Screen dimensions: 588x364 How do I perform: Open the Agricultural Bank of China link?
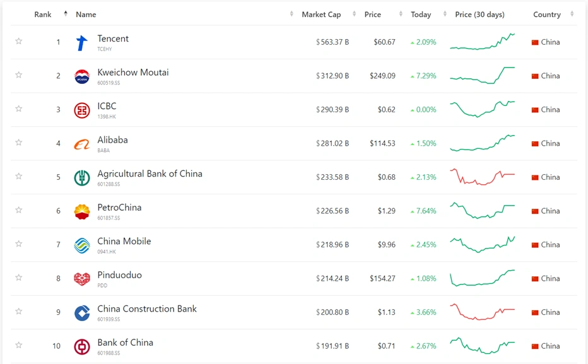[x=150, y=173]
